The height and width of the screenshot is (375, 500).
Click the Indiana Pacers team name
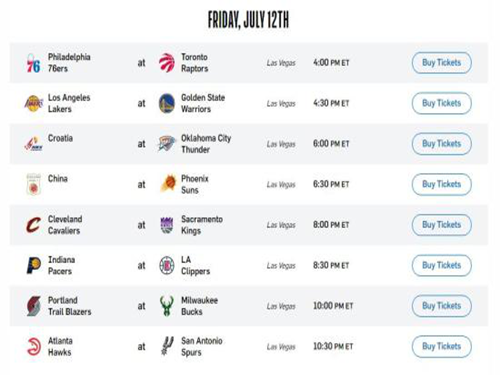(61, 265)
